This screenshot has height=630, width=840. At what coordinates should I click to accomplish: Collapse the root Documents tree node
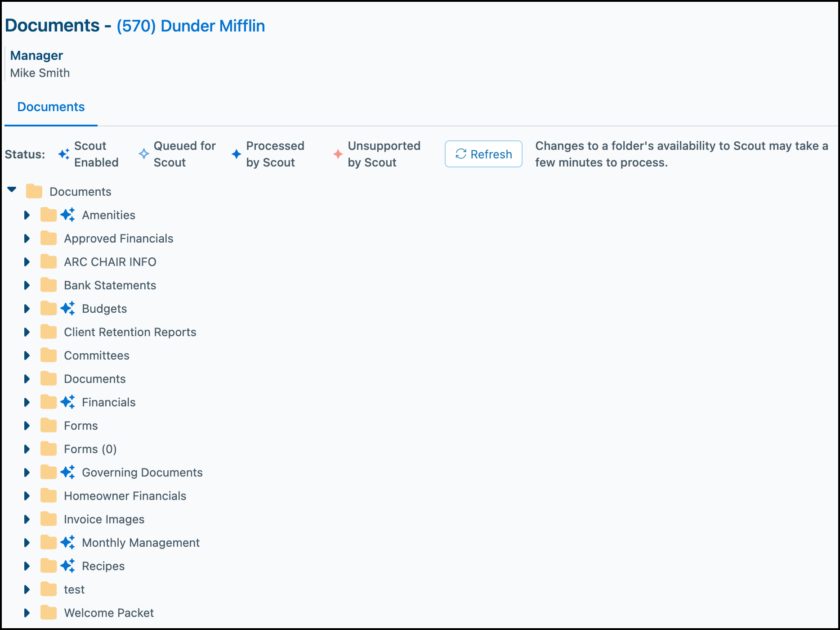[x=12, y=190]
